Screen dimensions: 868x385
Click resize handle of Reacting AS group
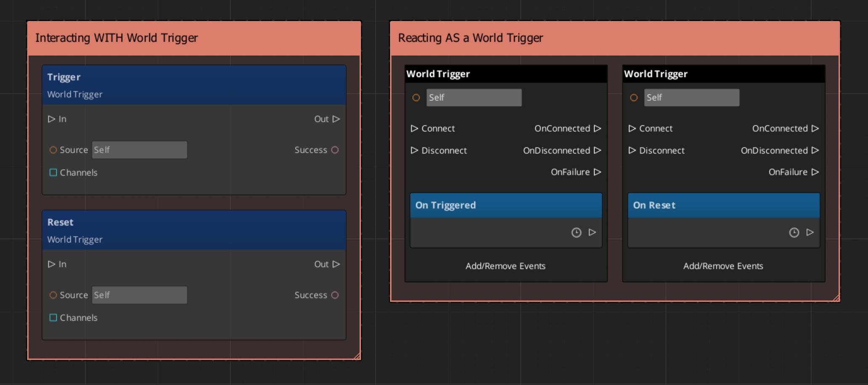tap(836, 298)
